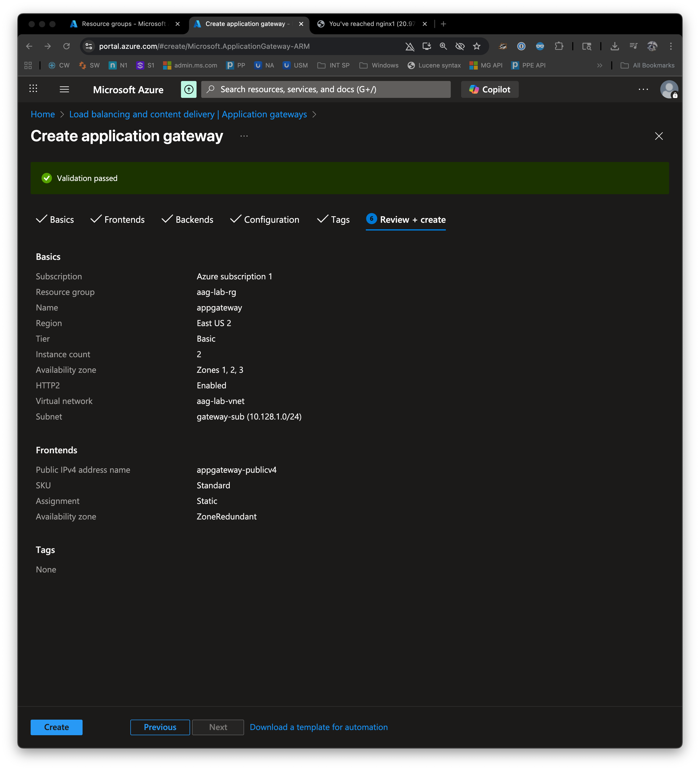This screenshot has height=770, width=700.
Task: Open Download a template for automation link
Action: (318, 727)
